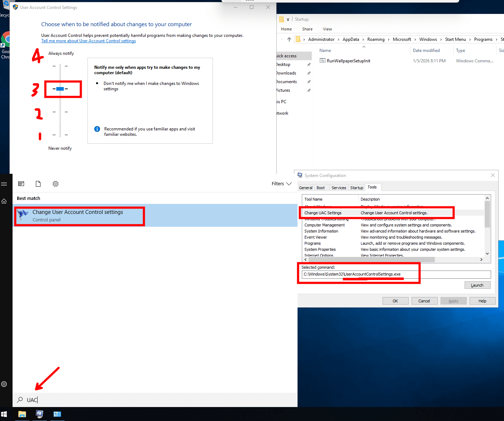Image resolution: width=504 pixels, height=421 pixels.
Task: Open the View ribbon tab in Explorer
Action: [327, 29]
